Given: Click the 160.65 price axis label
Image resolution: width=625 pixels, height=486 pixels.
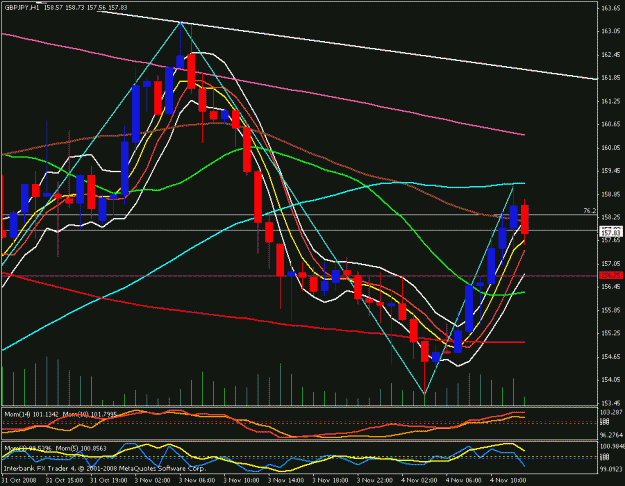Looking at the screenshot, I should (x=610, y=124).
